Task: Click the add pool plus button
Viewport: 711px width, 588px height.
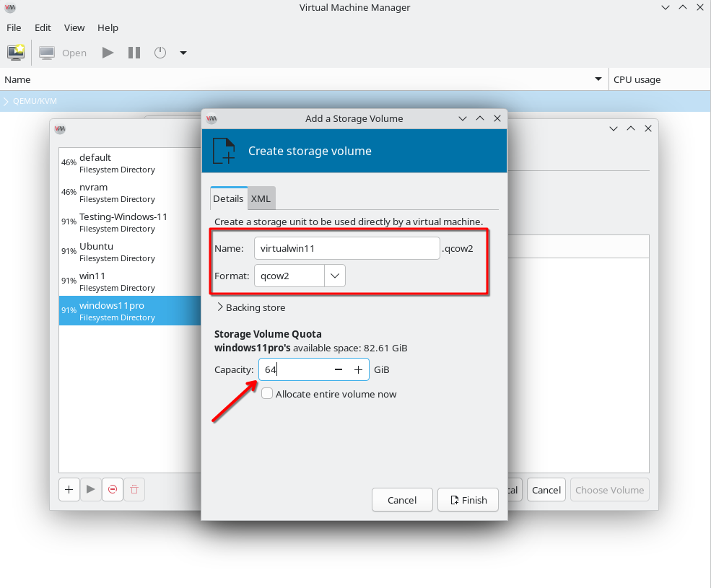Action: [69, 490]
